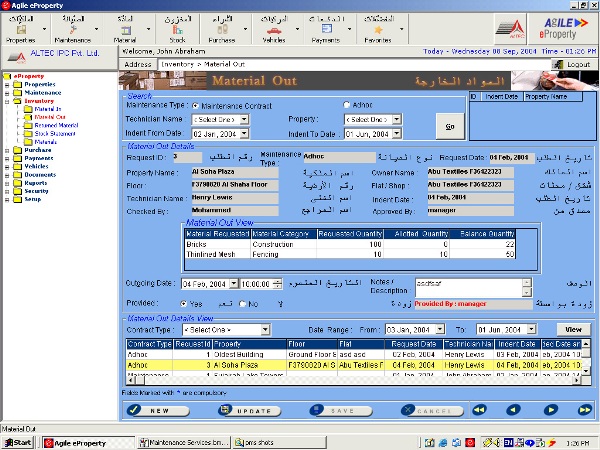Click the first record navigation arrow

pyautogui.click(x=480, y=410)
